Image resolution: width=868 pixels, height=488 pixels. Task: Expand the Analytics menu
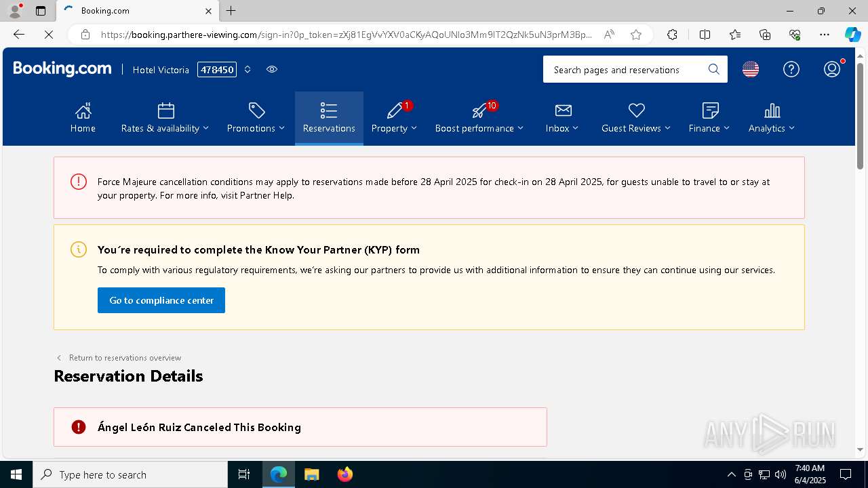[772, 118]
